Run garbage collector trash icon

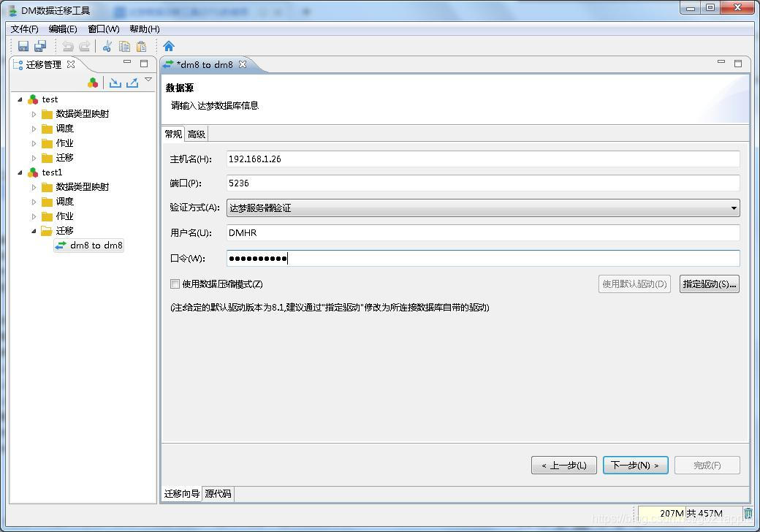pos(748,513)
